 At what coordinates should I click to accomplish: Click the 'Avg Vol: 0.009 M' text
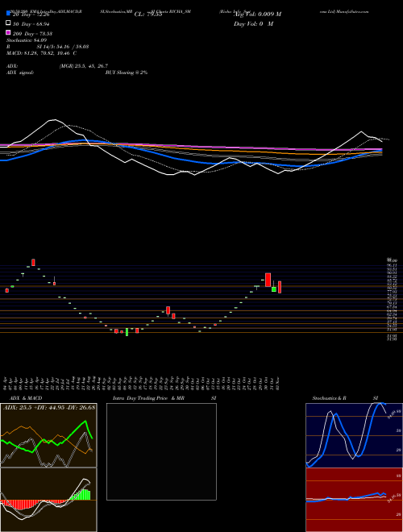pos(257,15)
